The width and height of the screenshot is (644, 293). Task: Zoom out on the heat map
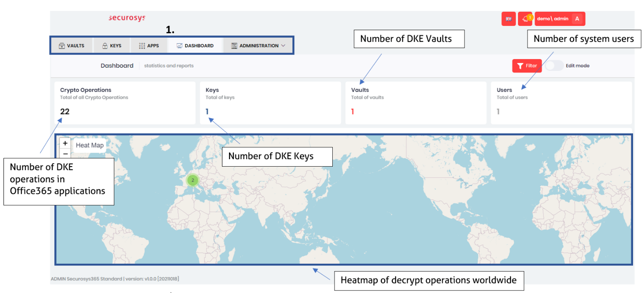[x=65, y=154]
